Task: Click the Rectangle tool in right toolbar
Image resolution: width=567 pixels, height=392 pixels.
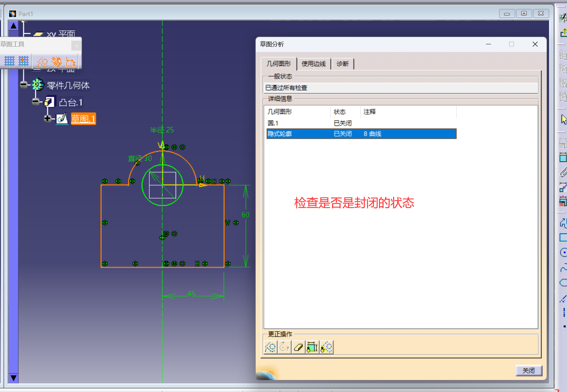Action: tap(564, 237)
